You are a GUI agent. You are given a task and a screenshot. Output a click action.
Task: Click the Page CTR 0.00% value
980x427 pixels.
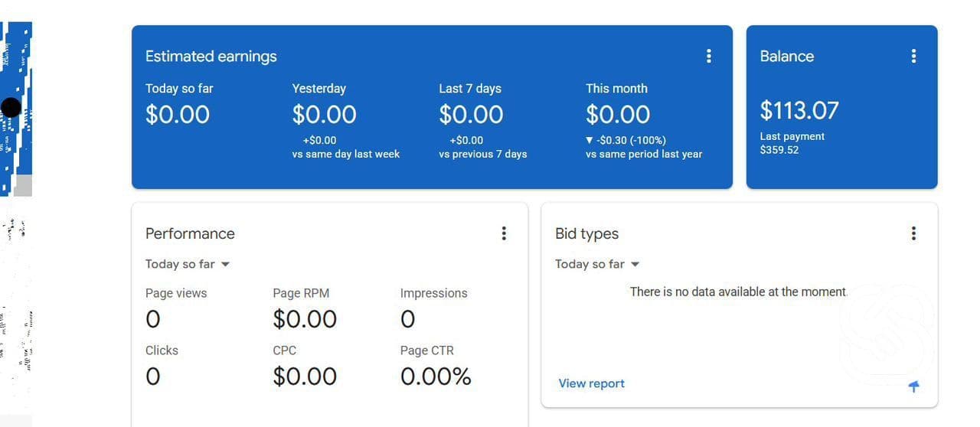[435, 376]
